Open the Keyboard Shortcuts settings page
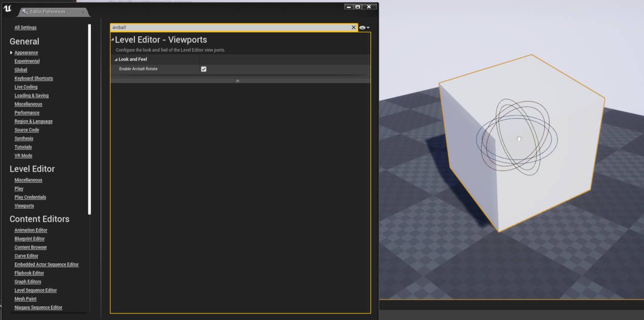Image resolution: width=644 pixels, height=320 pixels. (33, 78)
